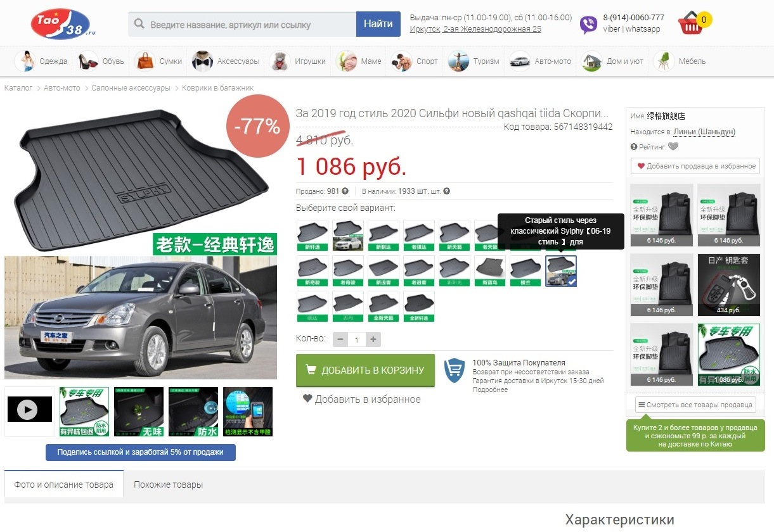Click the help icon next to В наличии
The width and height of the screenshot is (774, 532).
point(447,191)
